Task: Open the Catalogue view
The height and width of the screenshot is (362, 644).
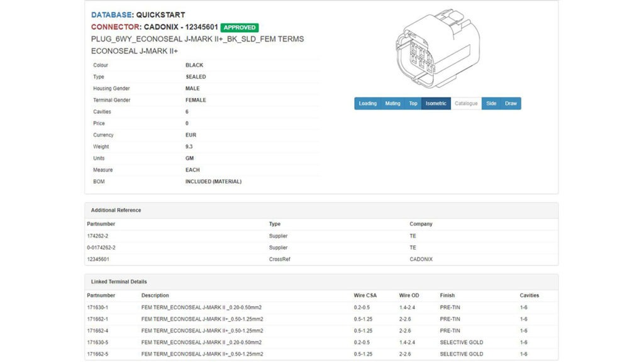Action: tap(466, 103)
